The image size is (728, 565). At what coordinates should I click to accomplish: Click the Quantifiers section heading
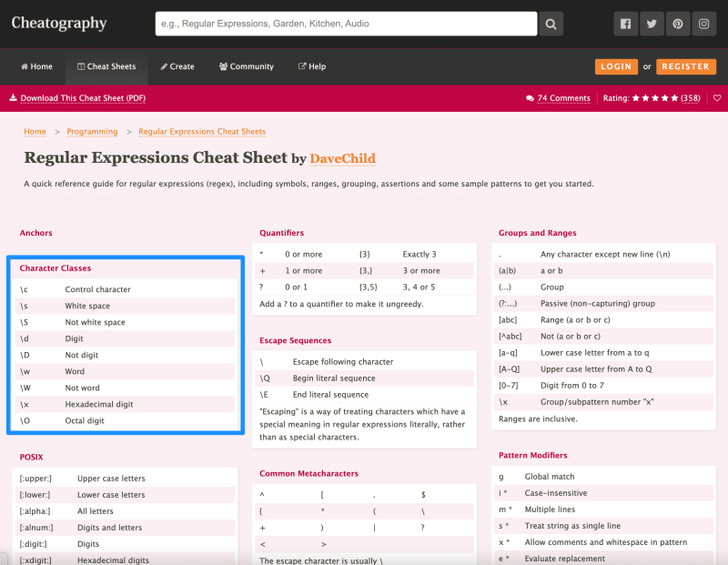click(x=281, y=233)
